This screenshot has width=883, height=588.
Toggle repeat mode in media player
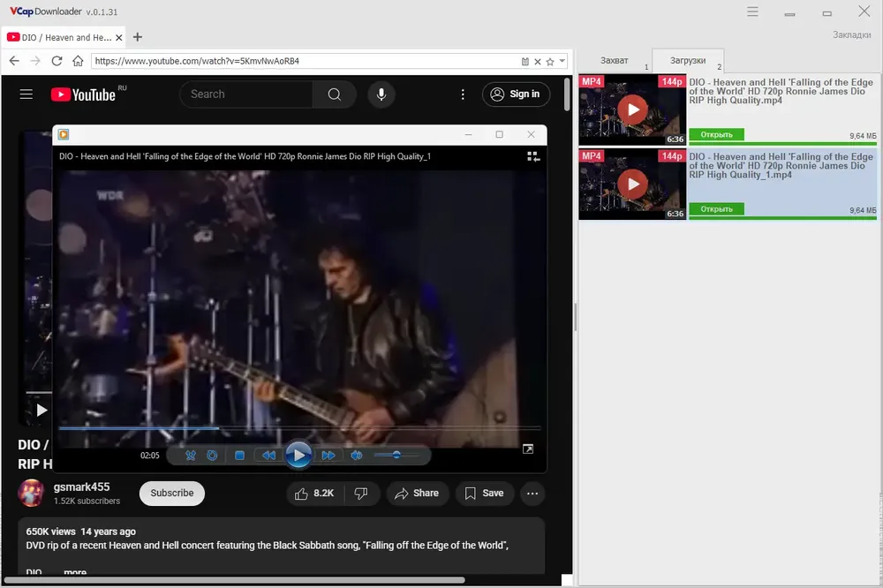[212, 455]
